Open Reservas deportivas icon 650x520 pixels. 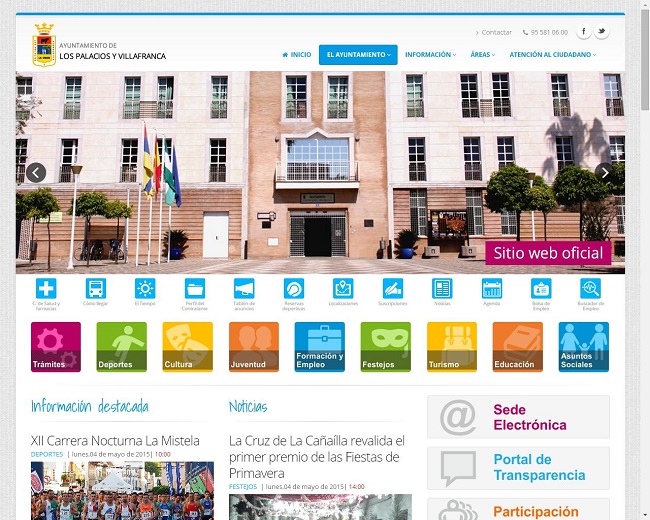(294, 288)
